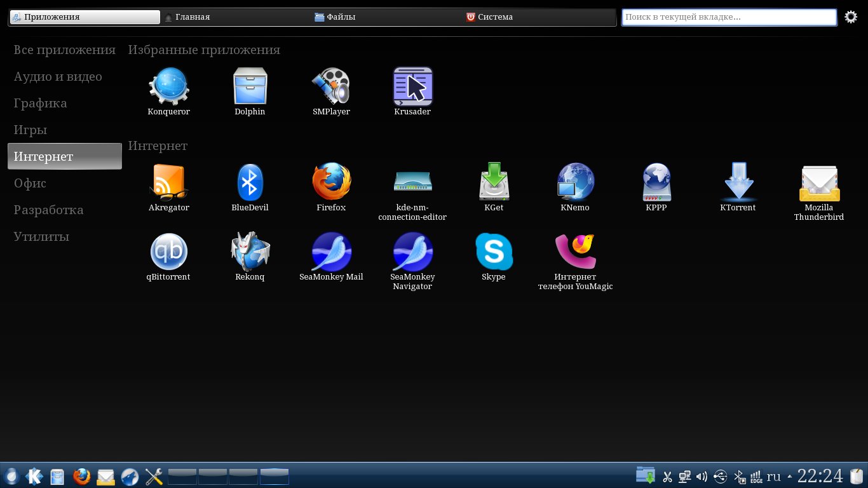Image resolution: width=868 pixels, height=488 pixels.
Task: Open BlueDevil Bluetooth application
Action: click(x=250, y=183)
